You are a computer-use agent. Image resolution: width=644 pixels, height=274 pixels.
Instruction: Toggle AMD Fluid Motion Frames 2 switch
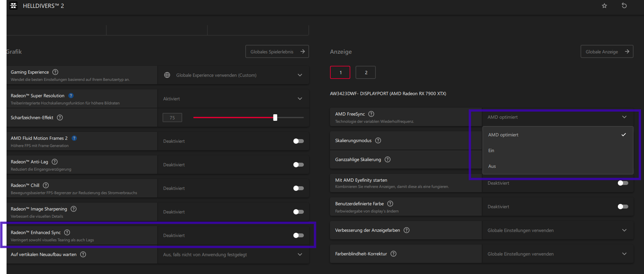[298, 141]
